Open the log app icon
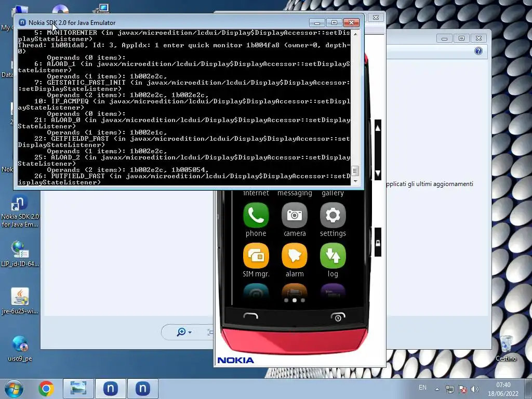Screen dimensions: 532x399 [x=333, y=256]
